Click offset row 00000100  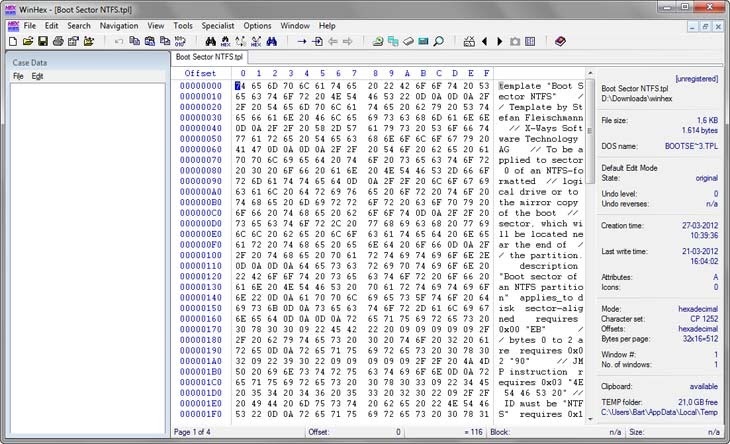(201, 255)
